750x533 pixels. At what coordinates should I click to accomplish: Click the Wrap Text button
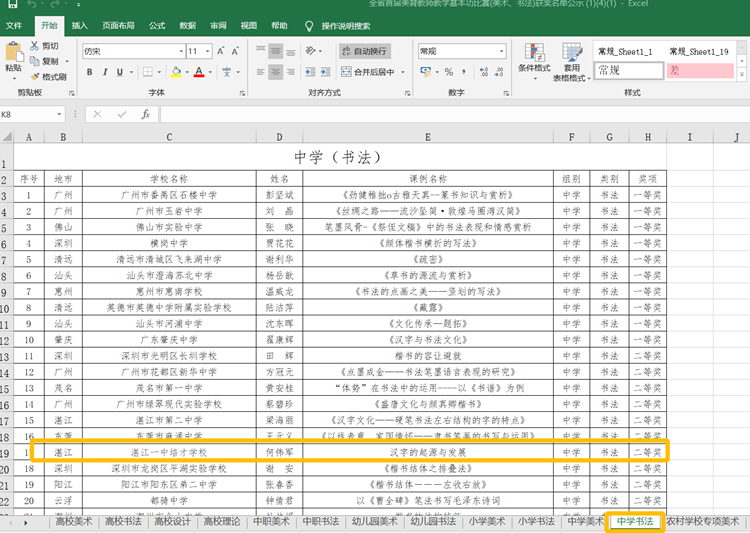coord(364,51)
